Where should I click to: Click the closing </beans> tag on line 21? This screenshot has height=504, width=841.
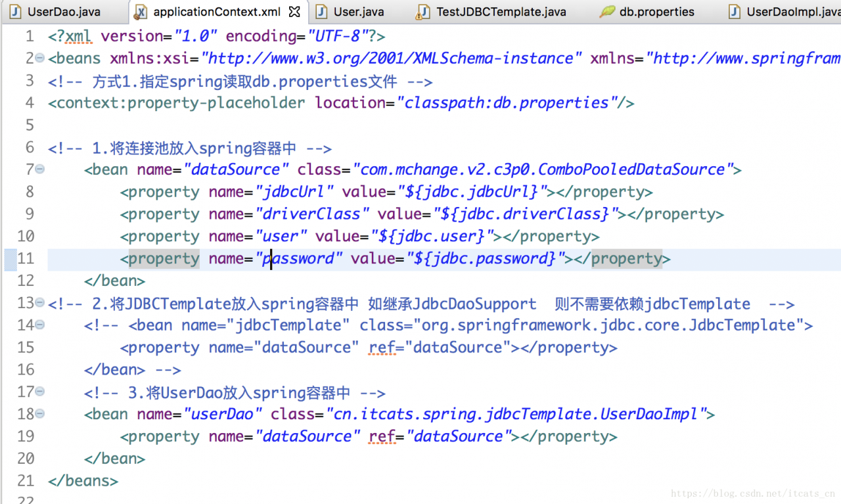pos(83,481)
